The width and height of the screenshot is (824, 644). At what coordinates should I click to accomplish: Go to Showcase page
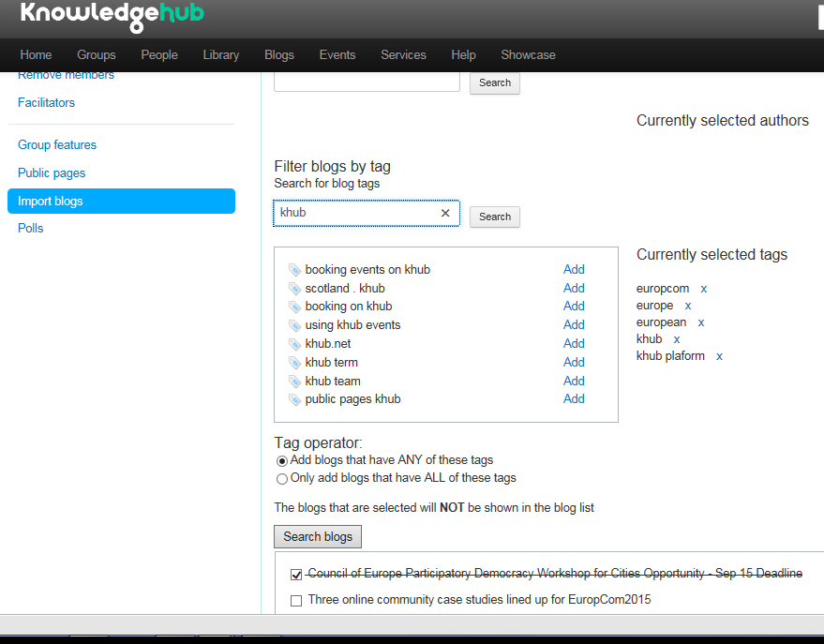pyautogui.click(x=528, y=54)
